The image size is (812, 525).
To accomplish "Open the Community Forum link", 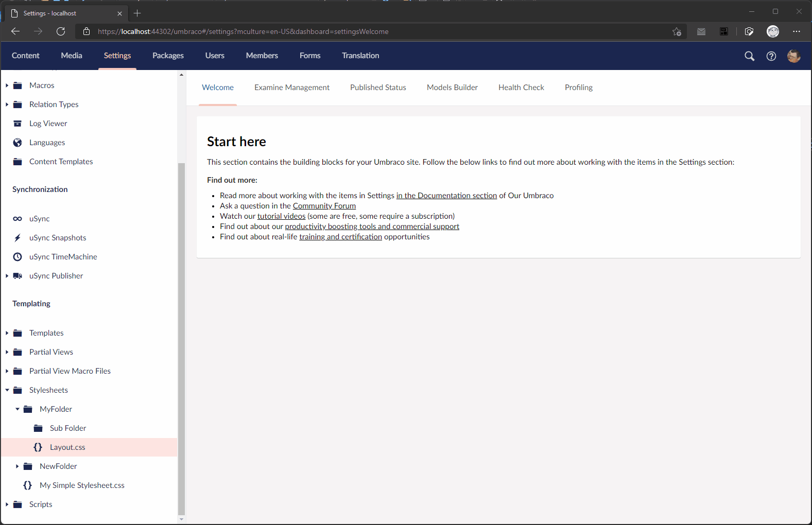I will [x=324, y=206].
